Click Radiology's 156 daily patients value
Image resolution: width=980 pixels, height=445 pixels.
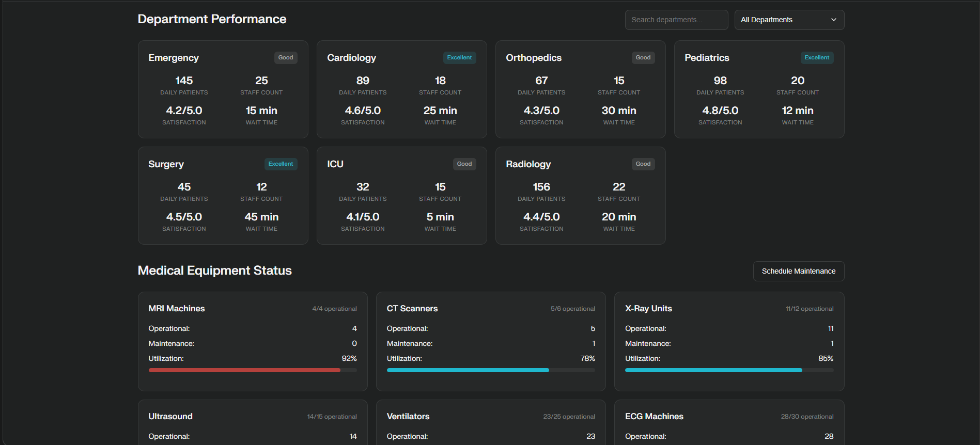pos(541,187)
